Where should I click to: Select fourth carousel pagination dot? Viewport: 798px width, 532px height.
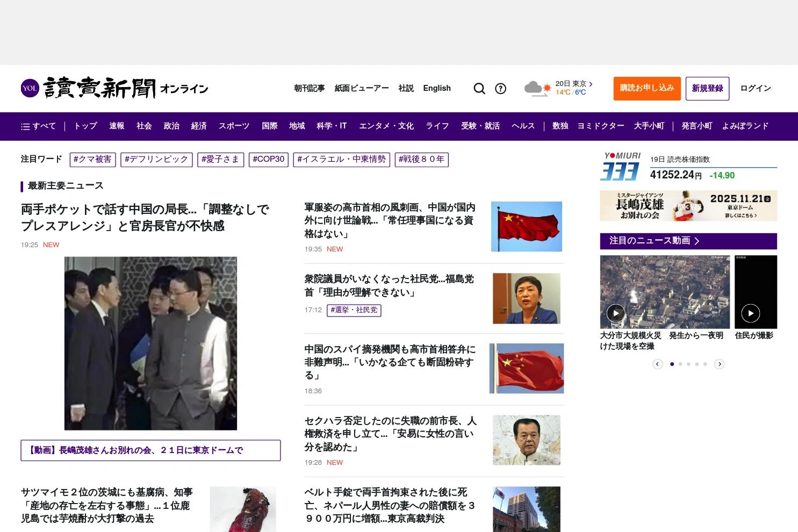696,364
